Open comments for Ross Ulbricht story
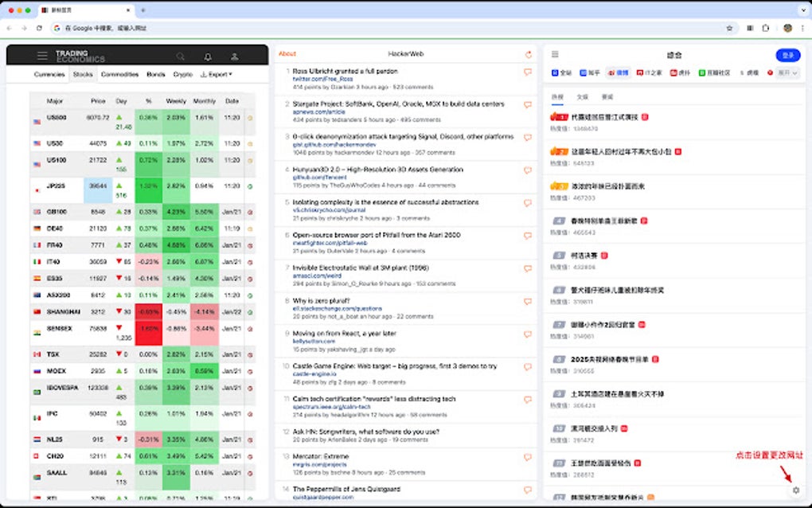The image size is (812, 508). pyautogui.click(x=527, y=72)
